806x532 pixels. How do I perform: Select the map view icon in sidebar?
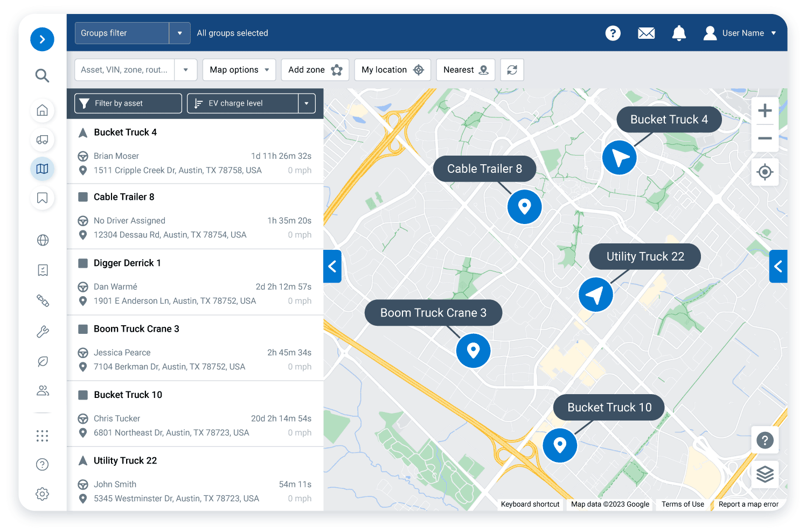pyautogui.click(x=42, y=169)
